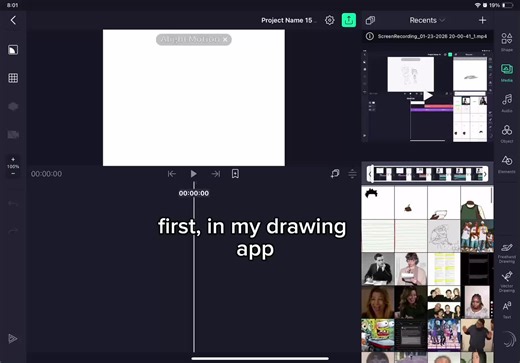Toggle the grid overlay icon
Screen dimensions: 520x363
coord(13,78)
